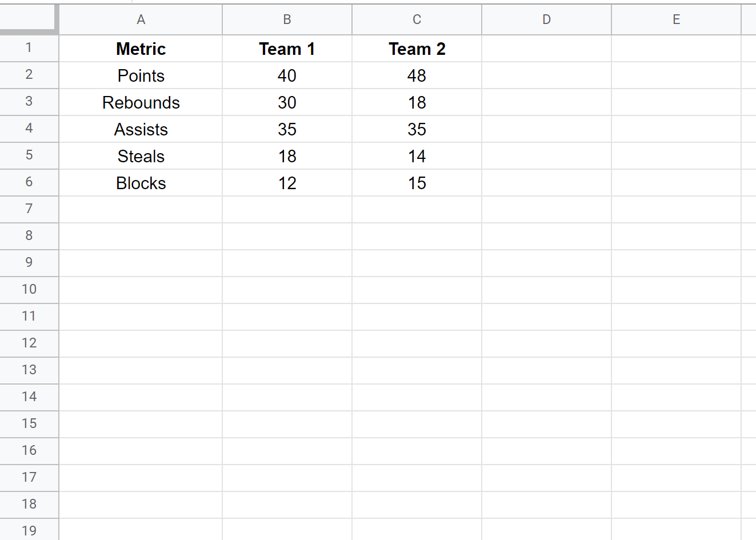Select column B header
Image resolution: width=756 pixels, height=540 pixels.
[x=287, y=19]
